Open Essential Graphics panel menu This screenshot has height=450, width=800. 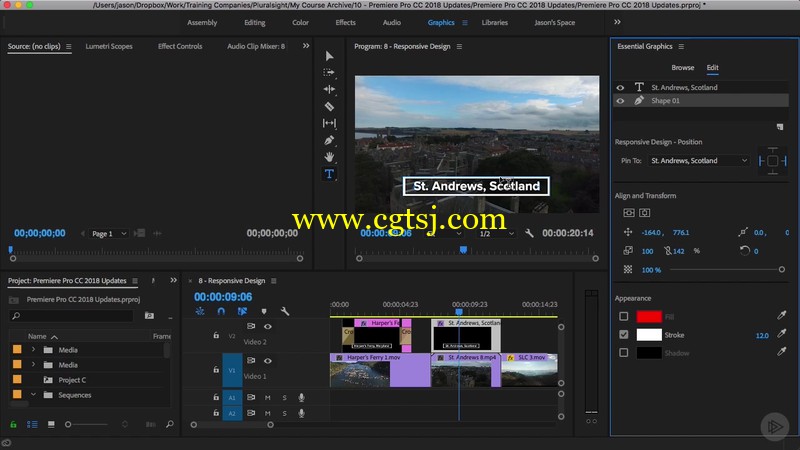click(x=681, y=46)
